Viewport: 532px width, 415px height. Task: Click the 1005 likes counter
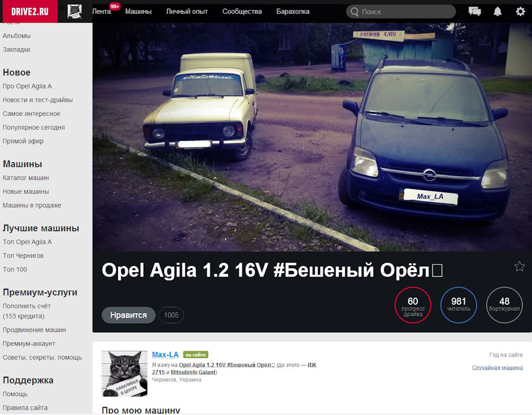click(x=171, y=315)
